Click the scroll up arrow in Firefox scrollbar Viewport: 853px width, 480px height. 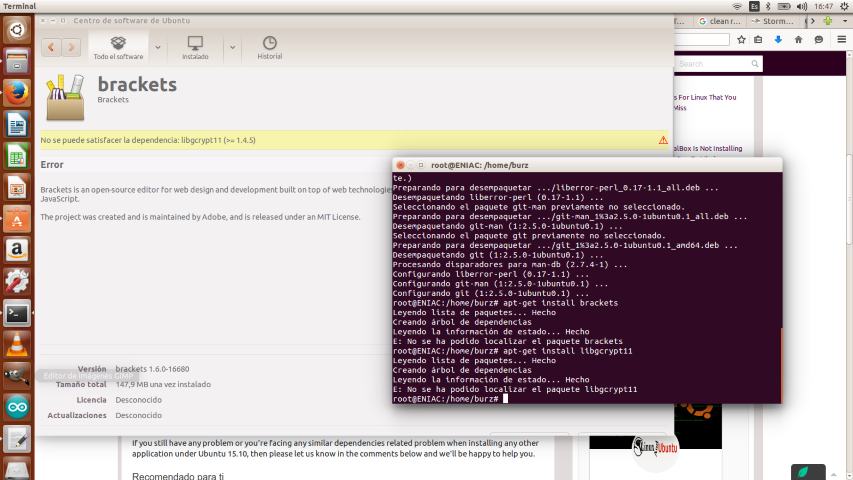[x=849, y=53]
